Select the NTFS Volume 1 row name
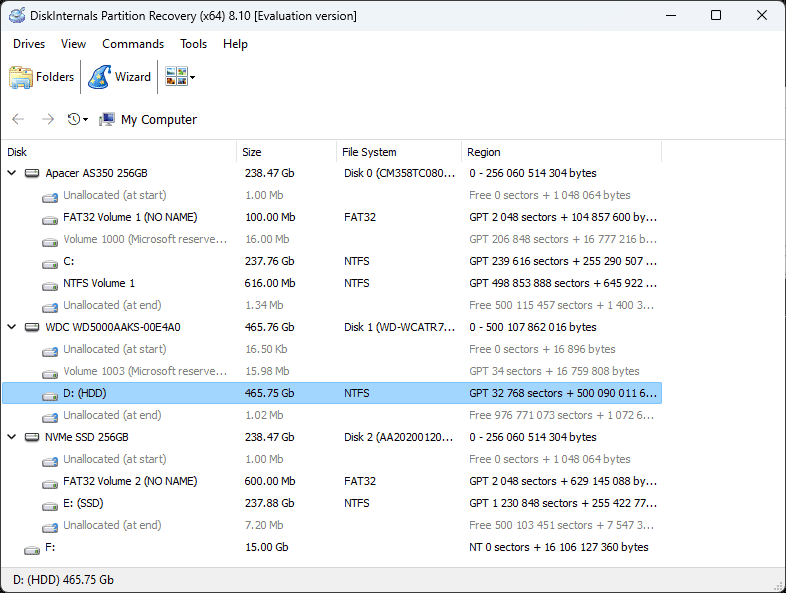Viewport: 786px width, 593px height. [99, 283]
